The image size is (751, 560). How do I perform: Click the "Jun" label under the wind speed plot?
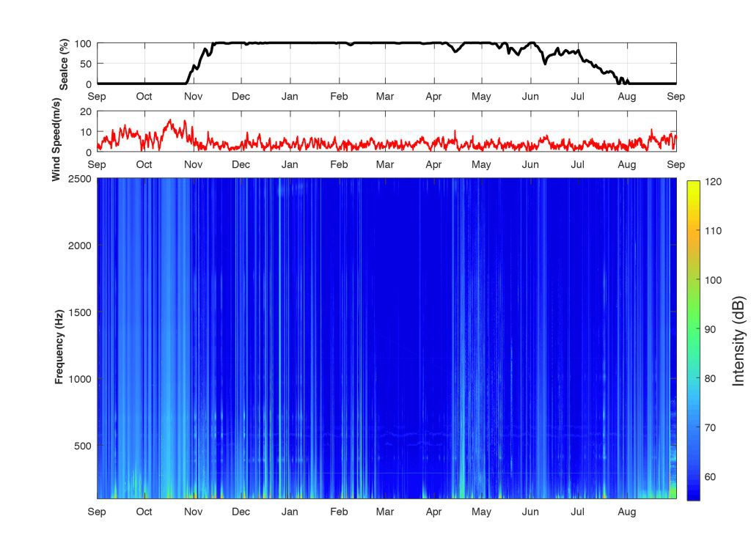pyautogui.click(x=530, y=165)
